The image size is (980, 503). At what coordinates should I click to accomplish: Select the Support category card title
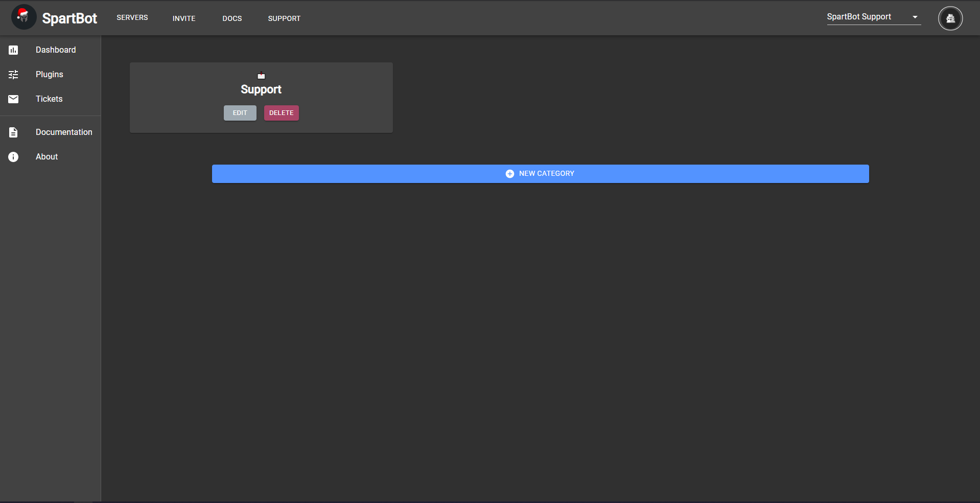pyautogui.click(x=261, y=89)
